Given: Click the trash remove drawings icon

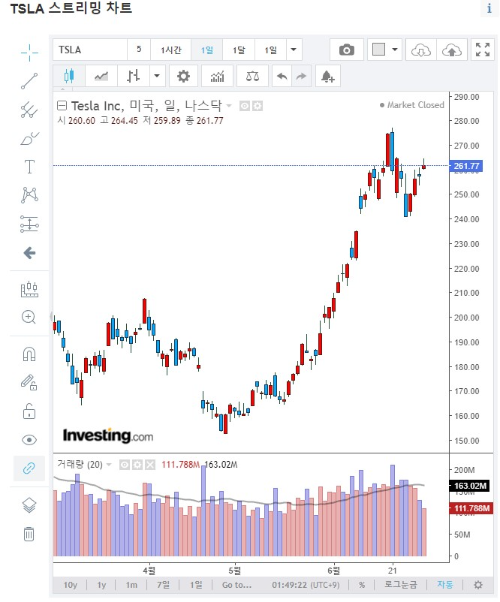Looking at the screenshot, I should point(29,534).
